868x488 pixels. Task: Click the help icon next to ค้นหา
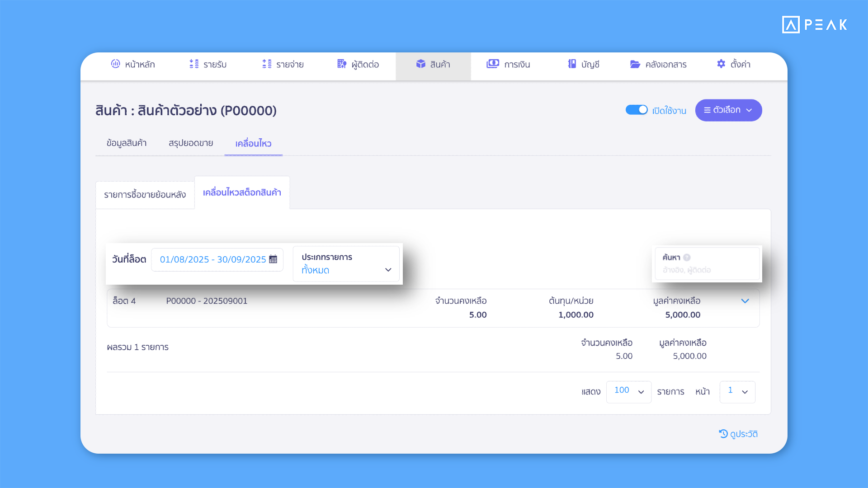pos(687,258)
